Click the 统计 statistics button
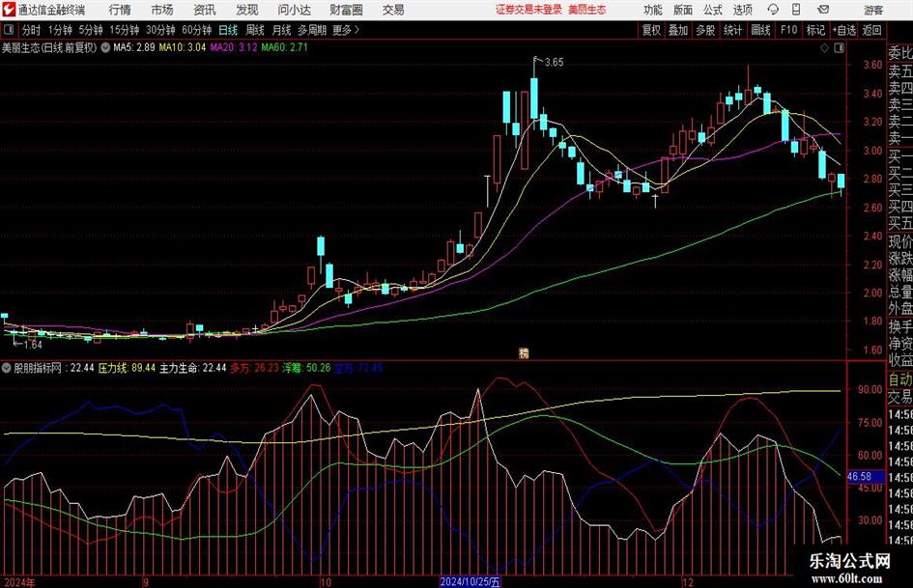 (x=733, y=30)
